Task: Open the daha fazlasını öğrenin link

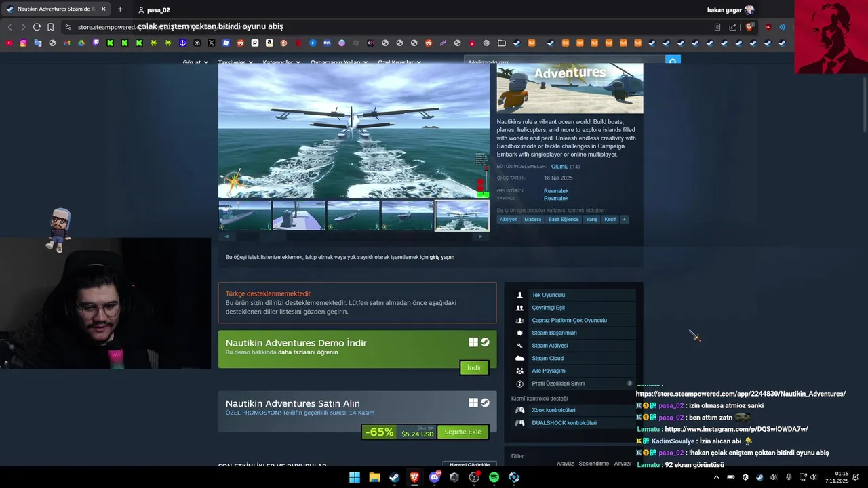Action: click(x=308, y=352)
